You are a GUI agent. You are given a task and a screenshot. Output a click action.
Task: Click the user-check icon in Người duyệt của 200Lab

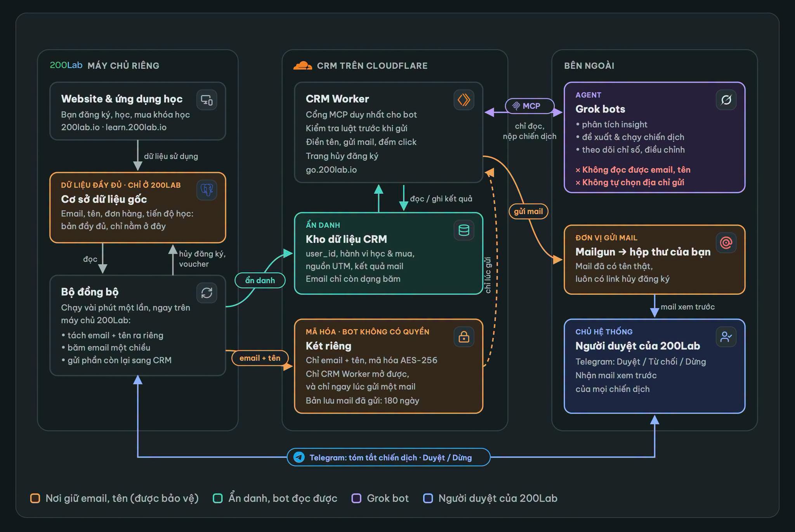click(726, 337)
